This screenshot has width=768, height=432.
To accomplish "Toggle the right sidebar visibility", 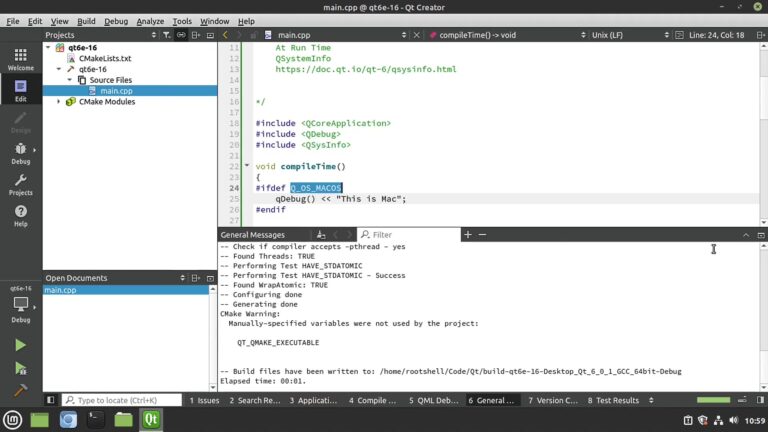I will coord(760,400).
